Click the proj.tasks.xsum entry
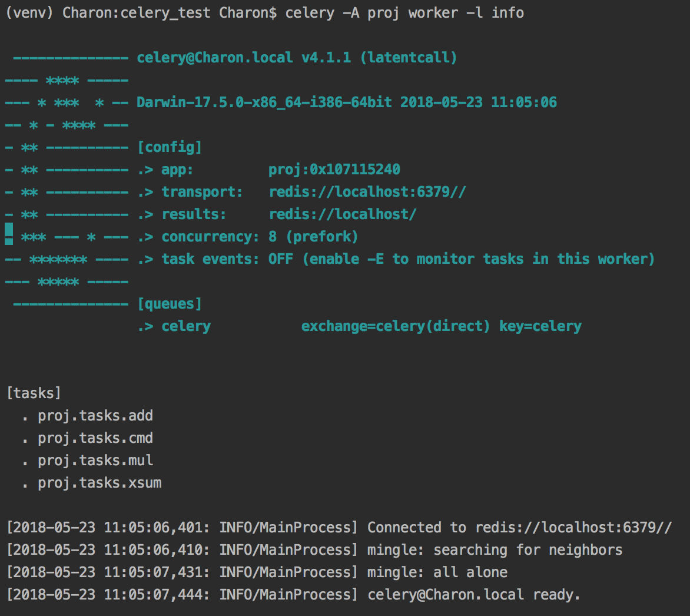The height and width of the screenshot is (616, 690). 99,483
